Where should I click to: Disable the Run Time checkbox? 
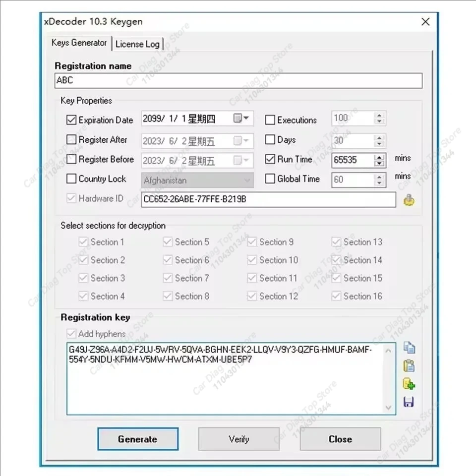(x=270, y=159)
